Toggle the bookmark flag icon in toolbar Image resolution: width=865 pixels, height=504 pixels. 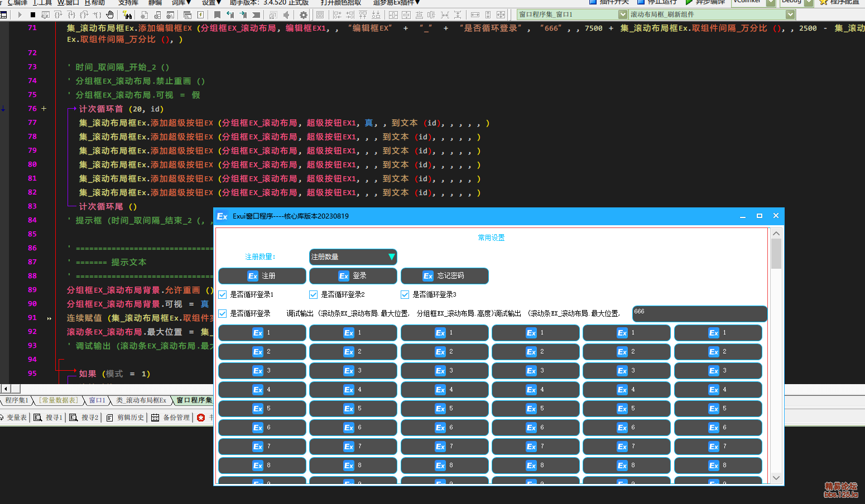point(217,15)
